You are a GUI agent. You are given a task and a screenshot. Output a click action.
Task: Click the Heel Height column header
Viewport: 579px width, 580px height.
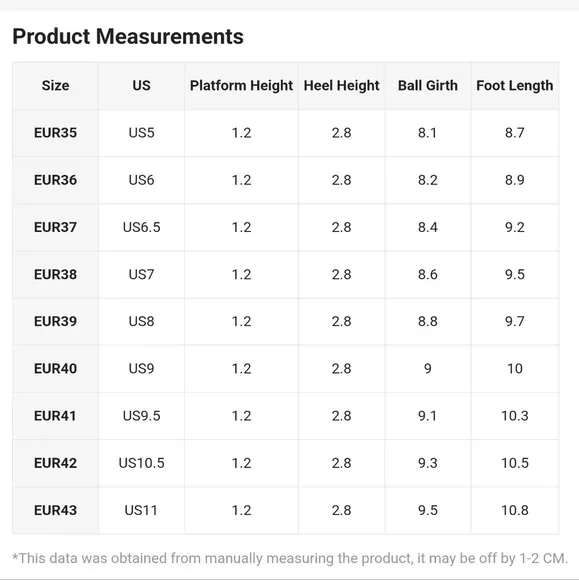(x=341, y=85)
